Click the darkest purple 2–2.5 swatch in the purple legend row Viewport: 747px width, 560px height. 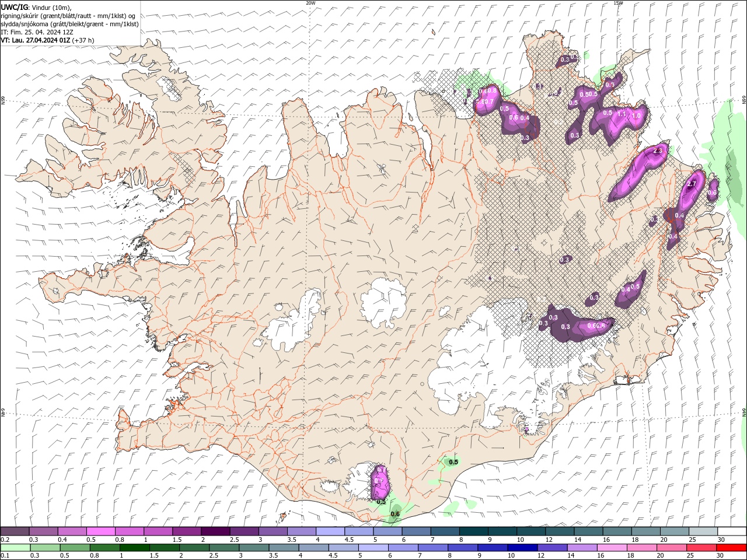click(215, 531)
